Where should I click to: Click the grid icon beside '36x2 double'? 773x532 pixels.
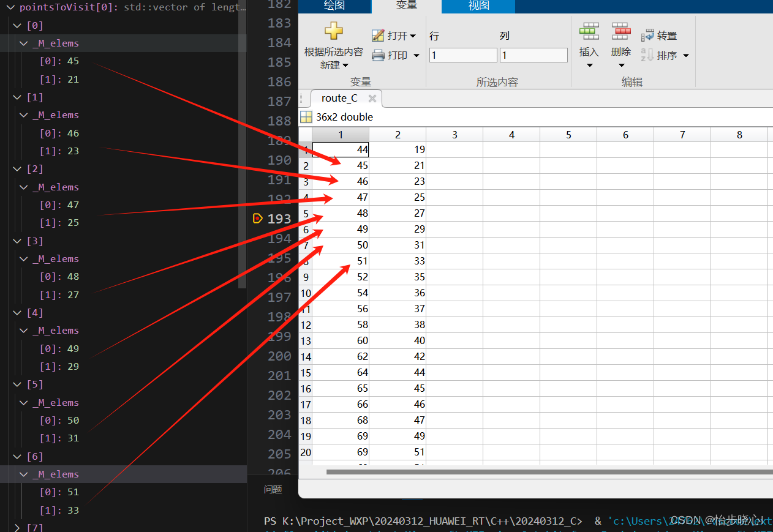[x=306, y=117]
